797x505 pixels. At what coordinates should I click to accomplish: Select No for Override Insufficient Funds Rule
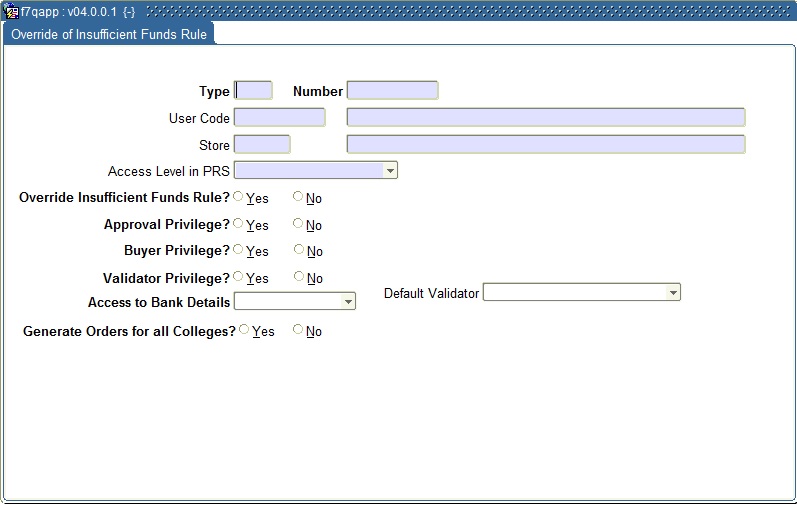[x=298, y=197]
